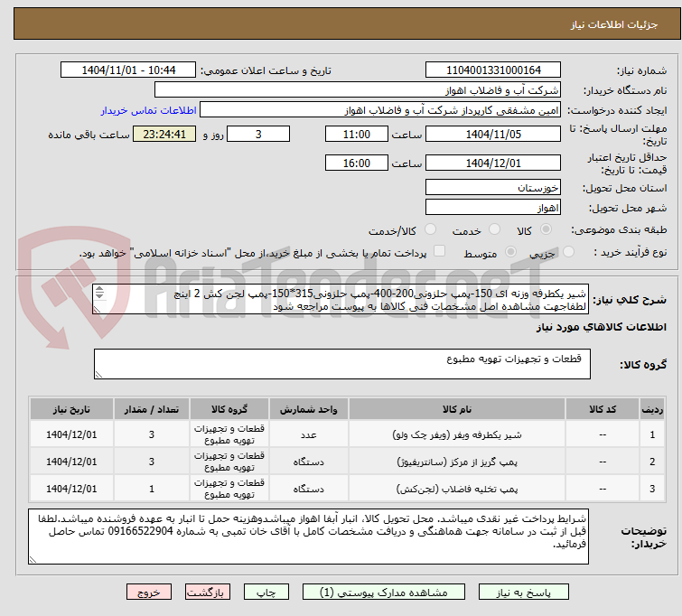Click the تعداد / مقدار column header

[152, 409]
